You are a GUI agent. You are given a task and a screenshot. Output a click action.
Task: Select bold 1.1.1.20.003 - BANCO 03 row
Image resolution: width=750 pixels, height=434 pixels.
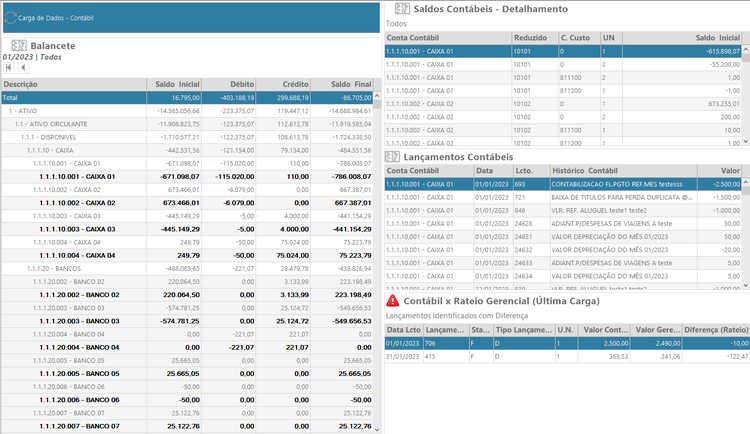click(x=187, y=322)
